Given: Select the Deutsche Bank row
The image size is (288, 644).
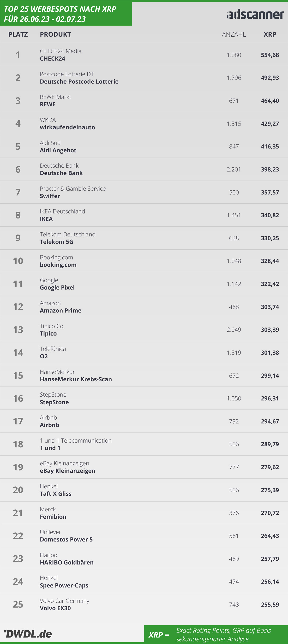Looking at the screenshot, I should 144,169.
